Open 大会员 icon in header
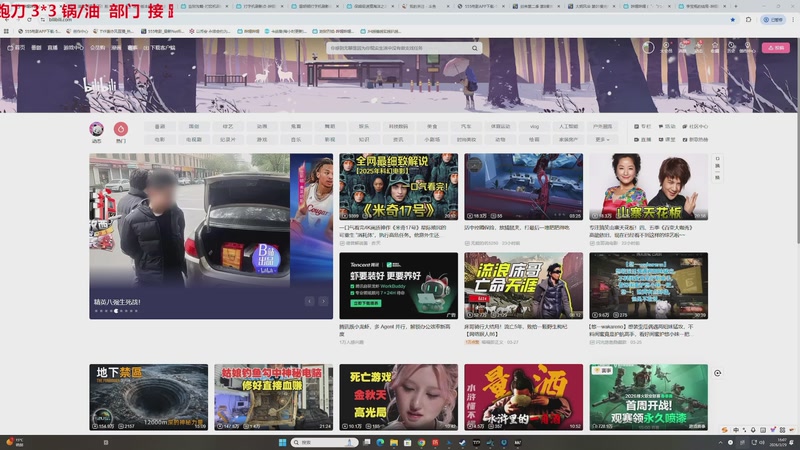The height and width of the screenshot is (450, 800). [x=666, y=47]
